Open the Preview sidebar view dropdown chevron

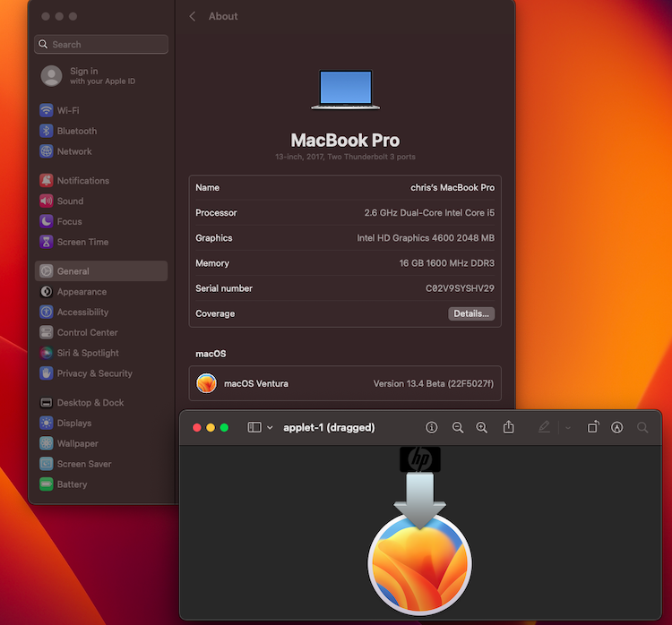tap(270, 427)
